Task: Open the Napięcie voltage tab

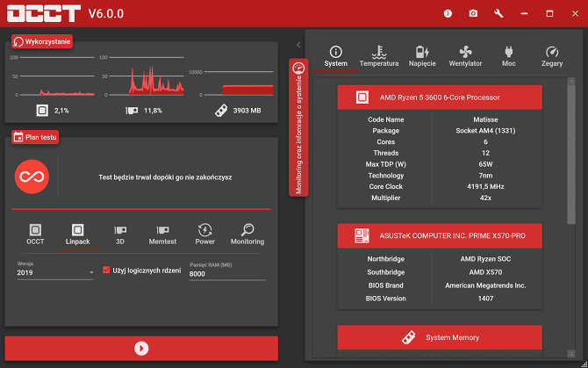Action: pos(422,56)
